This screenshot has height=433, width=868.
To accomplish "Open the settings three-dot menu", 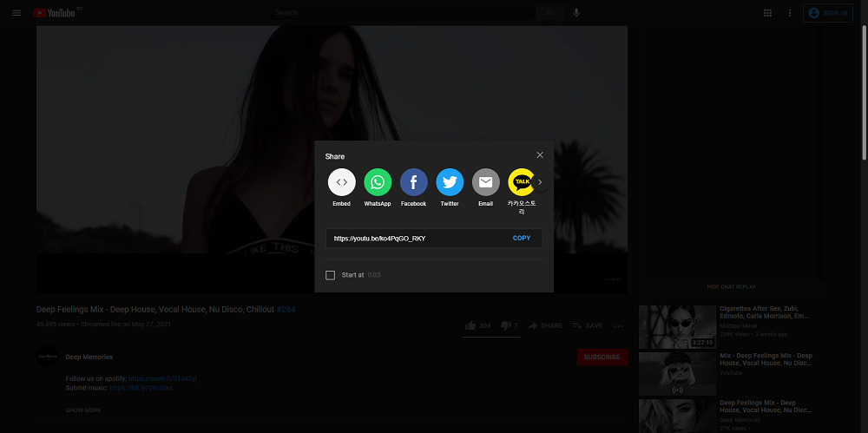I will tap(790, 13).
